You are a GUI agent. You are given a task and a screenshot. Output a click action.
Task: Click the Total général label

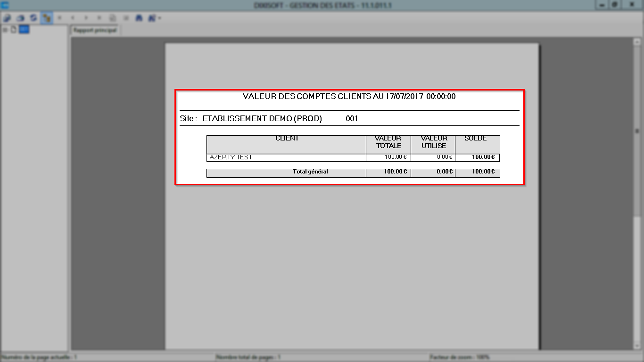[310, 172]
